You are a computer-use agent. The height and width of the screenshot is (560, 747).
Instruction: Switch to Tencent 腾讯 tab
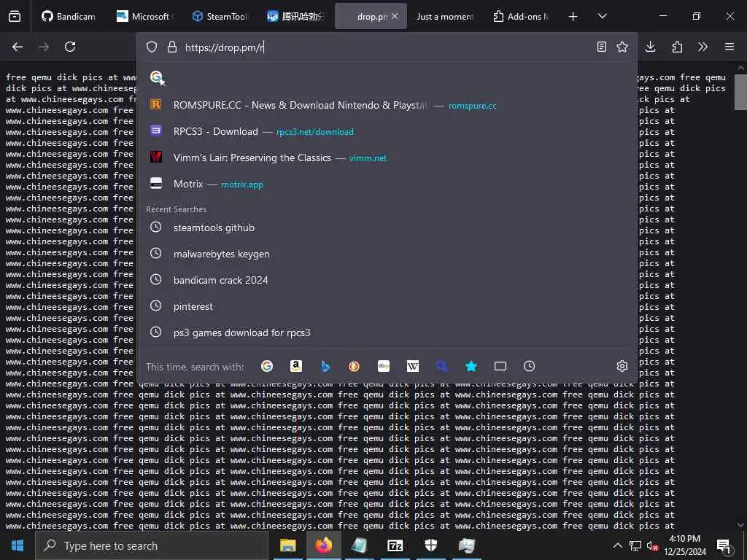[x=295, y=16]
